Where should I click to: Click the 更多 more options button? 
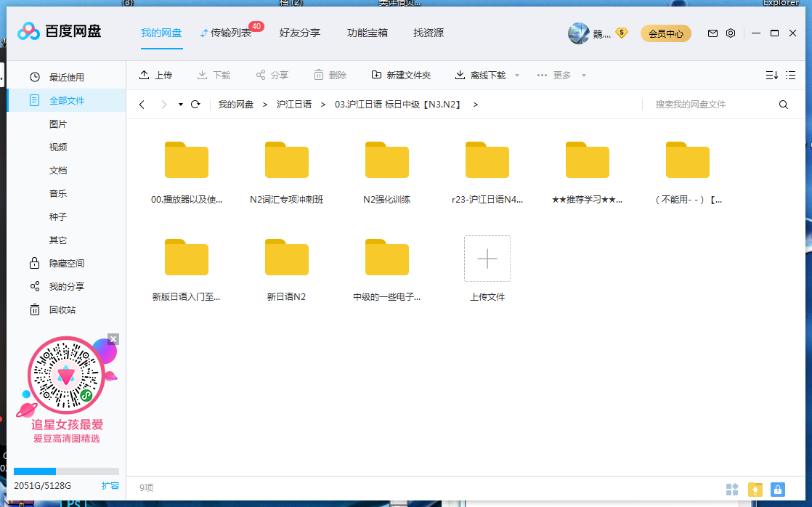[553, 75]
